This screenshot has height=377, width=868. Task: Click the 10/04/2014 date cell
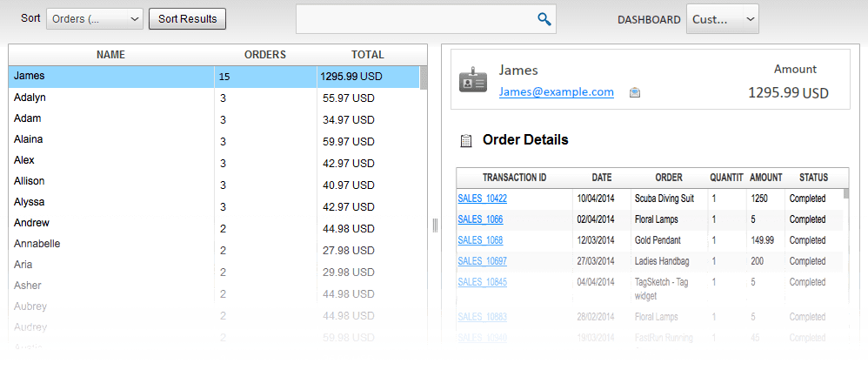596,199
